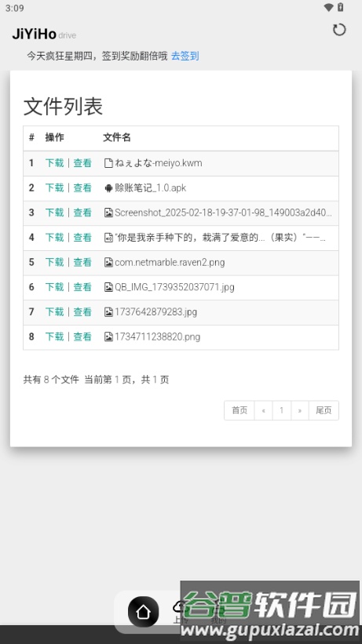Click the 文件名 column header

tap(117, 137)
